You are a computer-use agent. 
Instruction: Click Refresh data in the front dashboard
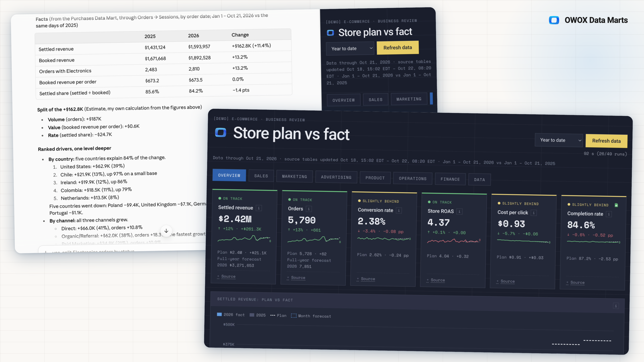pyautogui.click(x=606, y=141)
